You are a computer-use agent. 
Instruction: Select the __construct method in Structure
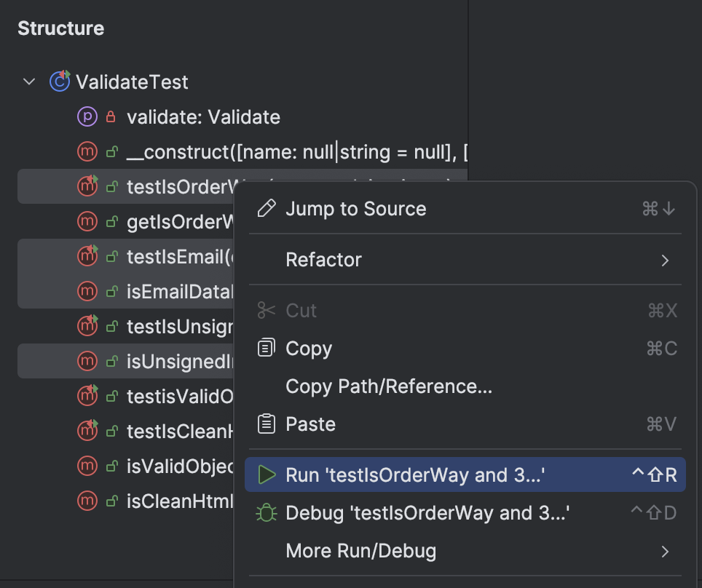[x=291, y=151]
